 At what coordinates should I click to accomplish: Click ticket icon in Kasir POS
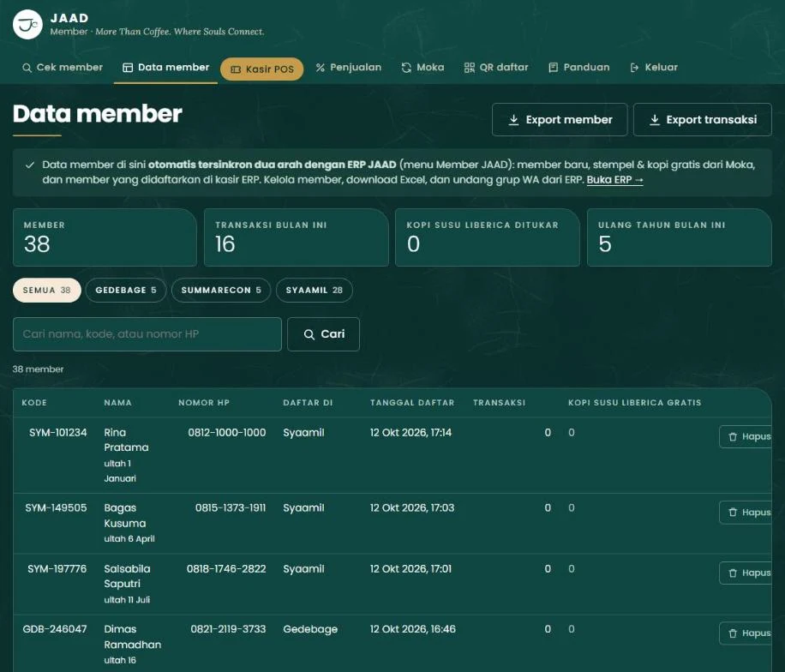(236, 69)
